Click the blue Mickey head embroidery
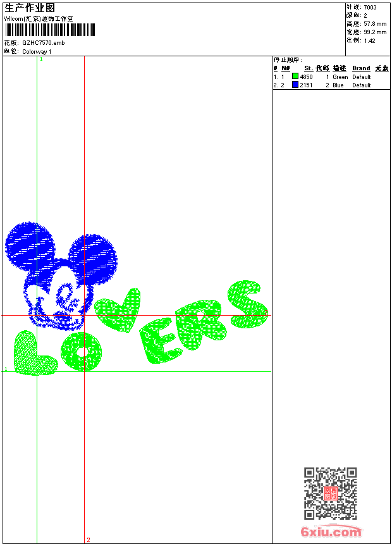 coord(61,276)
